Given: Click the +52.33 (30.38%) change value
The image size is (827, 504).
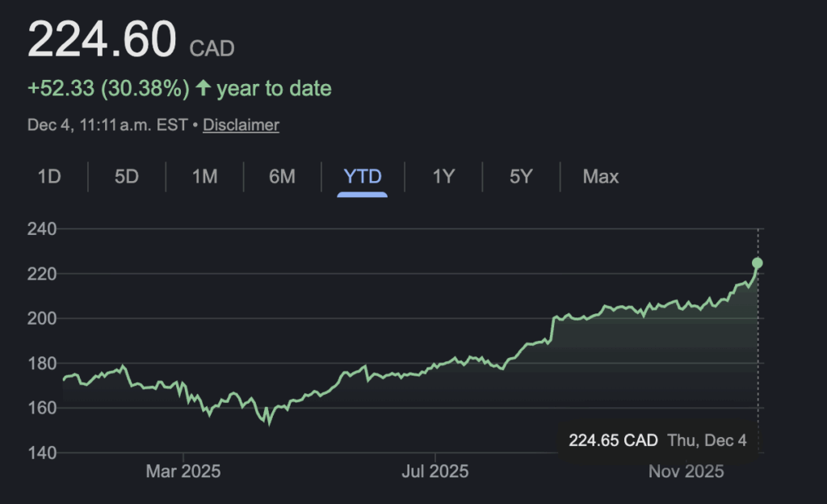Looking at the screenshot, I should tap(108, 88).
